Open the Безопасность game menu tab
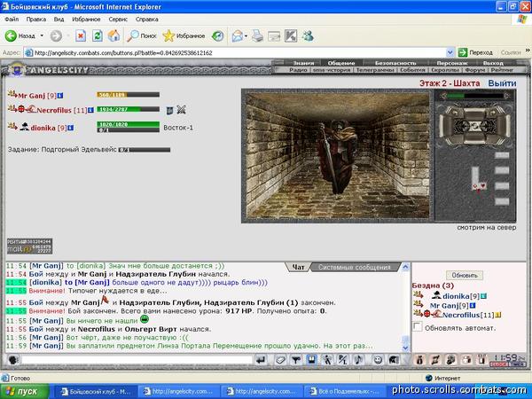Viewport: 532px width, 399px height. coord(395,63)
